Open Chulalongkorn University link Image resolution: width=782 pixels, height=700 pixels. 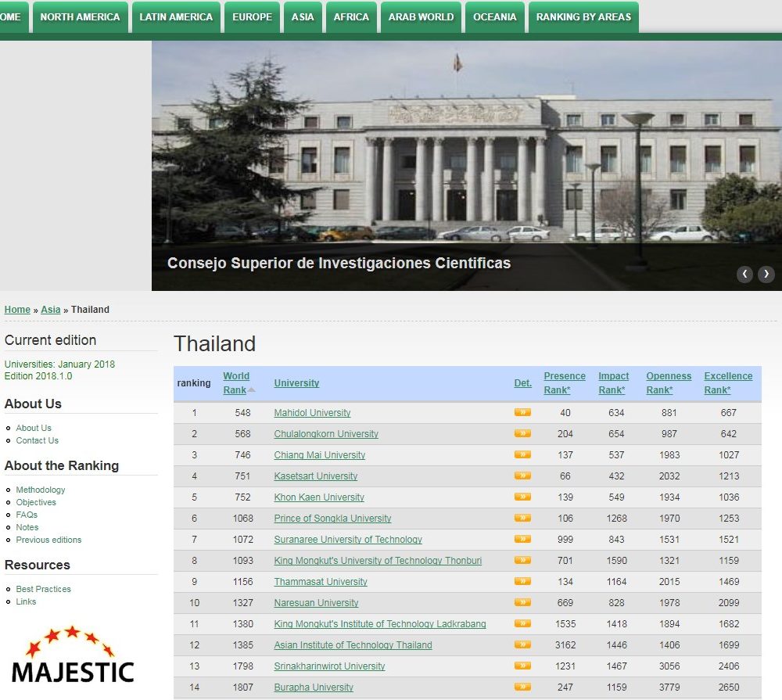pyautogui.click(x=326, y=434)
